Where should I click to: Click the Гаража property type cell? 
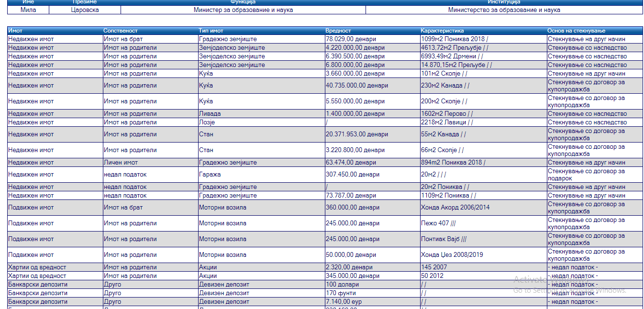click(210, 175)
